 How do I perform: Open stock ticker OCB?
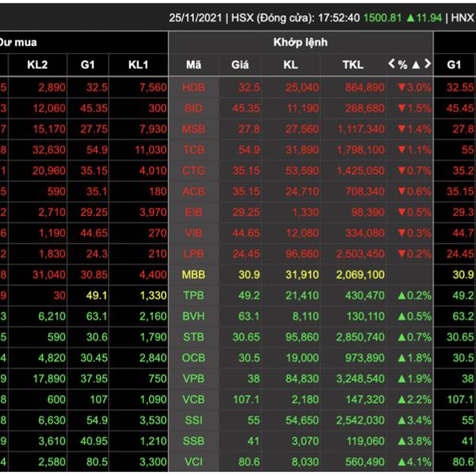pyautogui.click(x=194, y=358)
